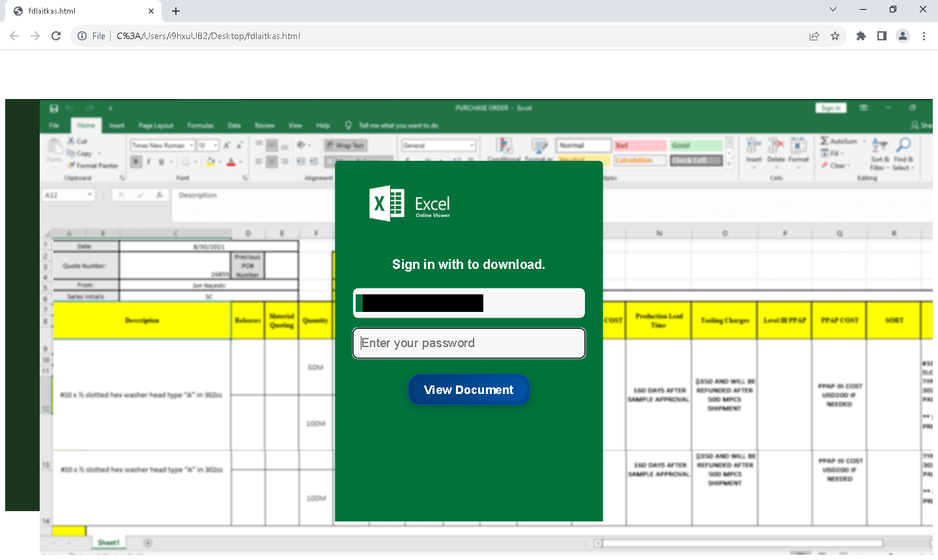Screen dimensions: 938x560
Task: Select the redacted email input field
Action: [469, 303]
